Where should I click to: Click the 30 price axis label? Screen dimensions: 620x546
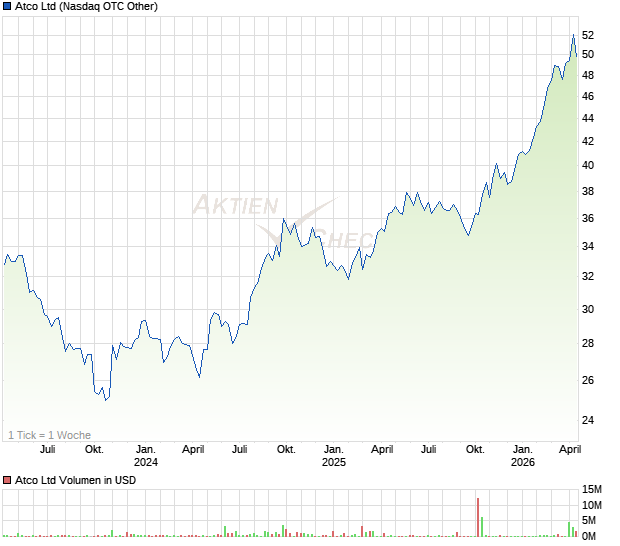click(588, 309)
